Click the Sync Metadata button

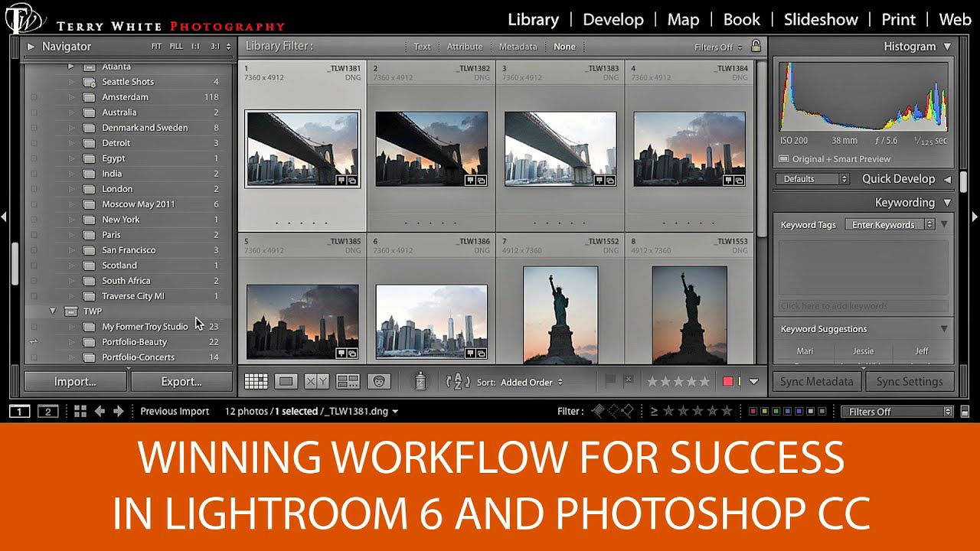tap(816, 381)
